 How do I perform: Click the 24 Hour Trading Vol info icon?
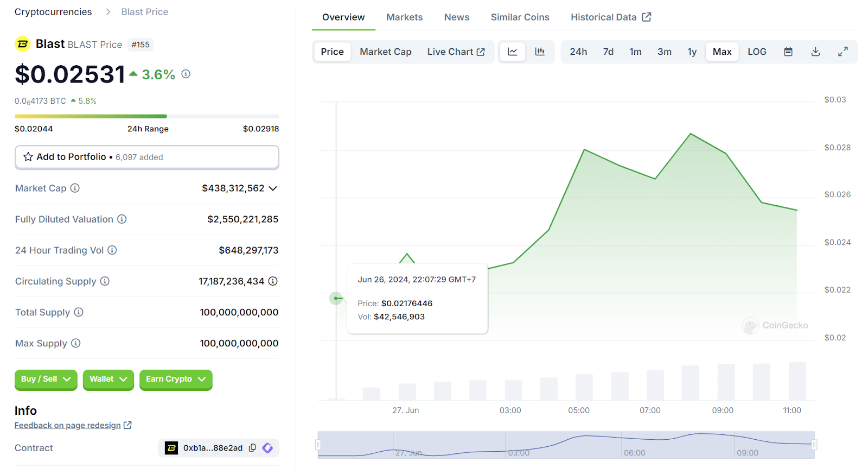pos(112,250)
